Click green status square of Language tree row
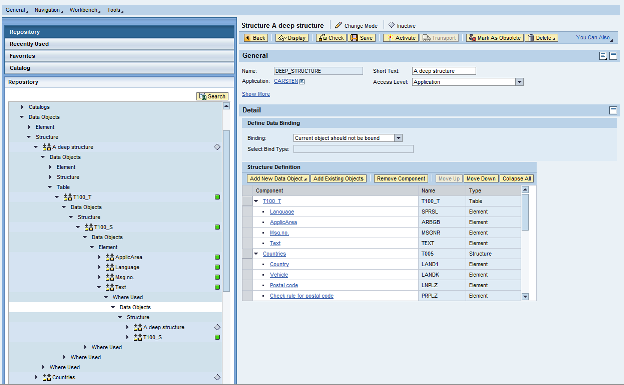Image resolution: width=624 pixels, height=385 pixels. 217,267
